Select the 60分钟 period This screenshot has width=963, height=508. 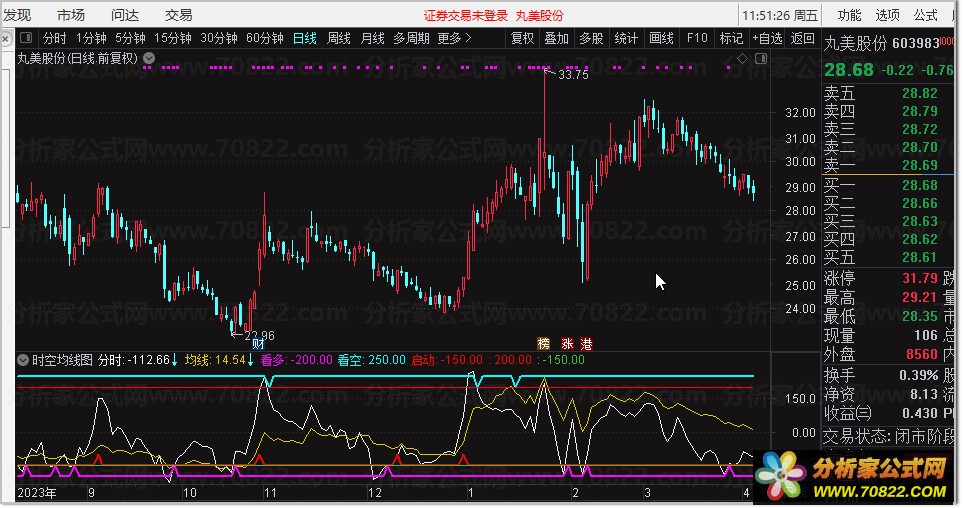[x=265, y=38]
